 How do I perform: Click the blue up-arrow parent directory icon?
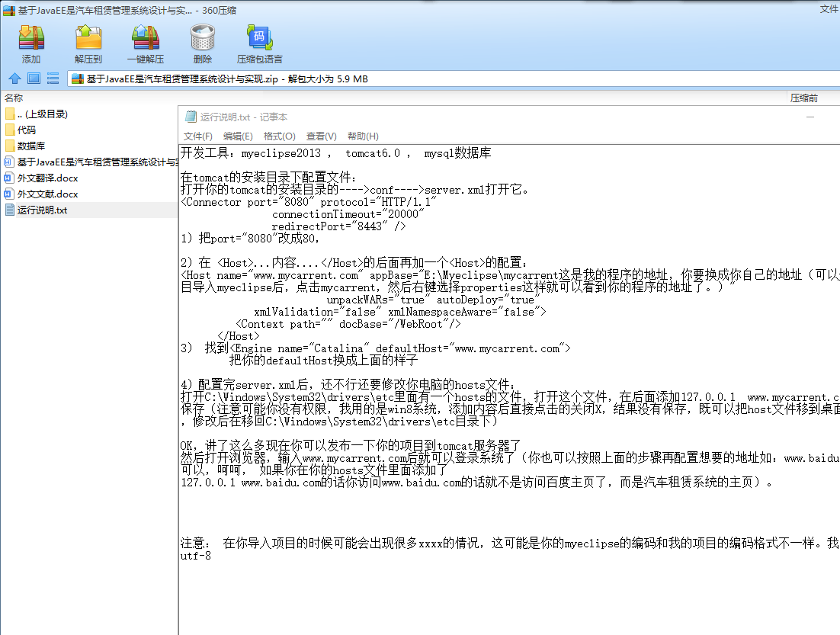pos(14,79)
